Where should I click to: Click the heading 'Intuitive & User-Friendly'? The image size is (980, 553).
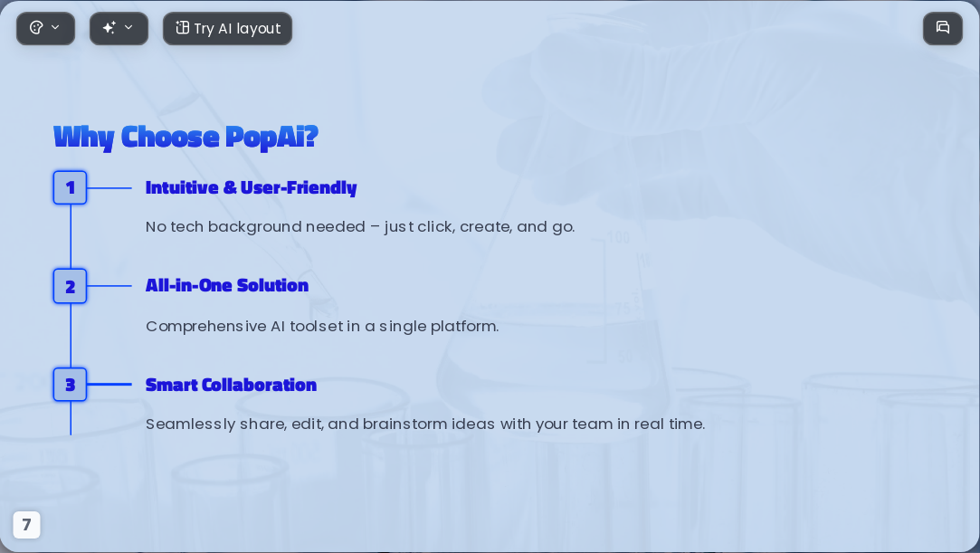[x=252, y=187]
